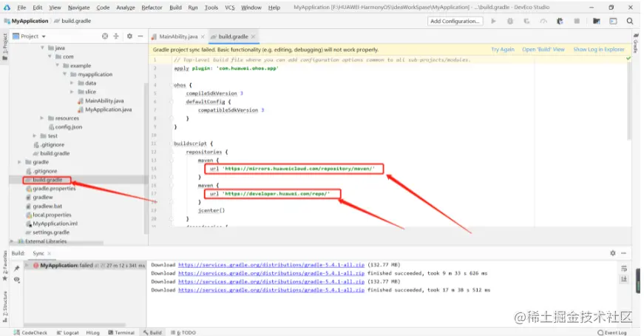Open the Terminal tool window
644x336 pixels.
coord(121,332)
